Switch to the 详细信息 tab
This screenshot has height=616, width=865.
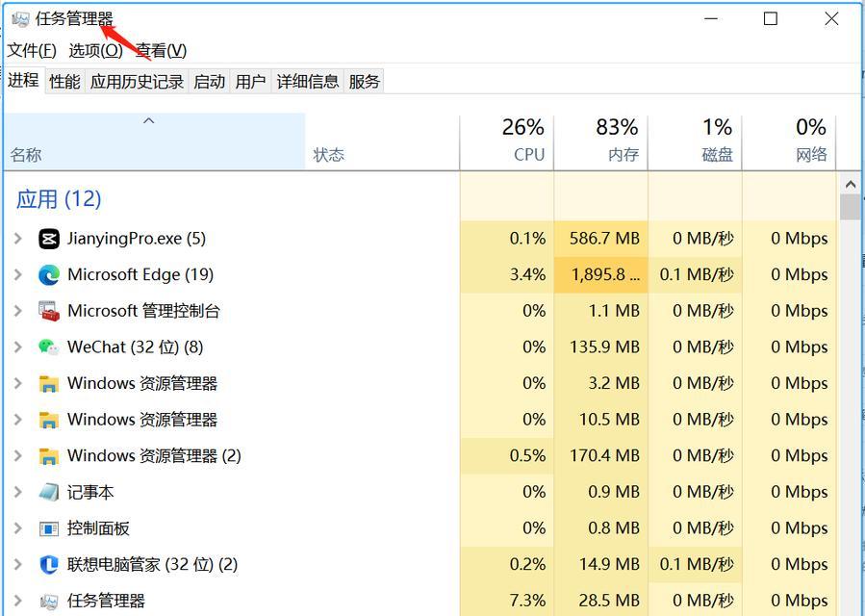(307, 82)
